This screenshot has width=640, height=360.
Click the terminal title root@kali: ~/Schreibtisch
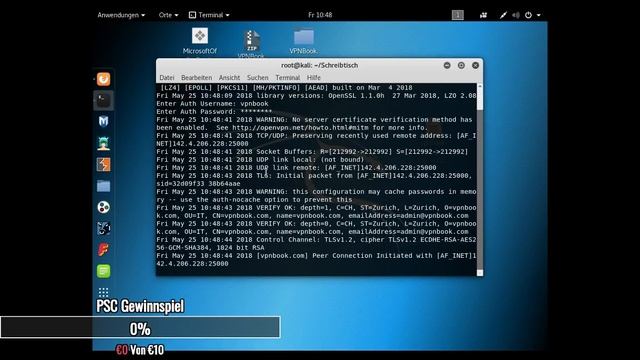pyautogui.click(x=320, y=65)
